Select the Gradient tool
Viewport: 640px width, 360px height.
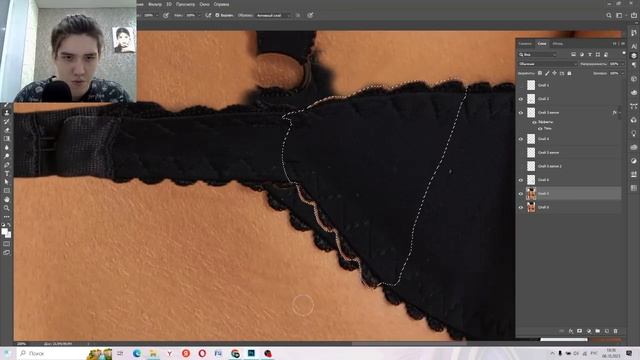7,139
